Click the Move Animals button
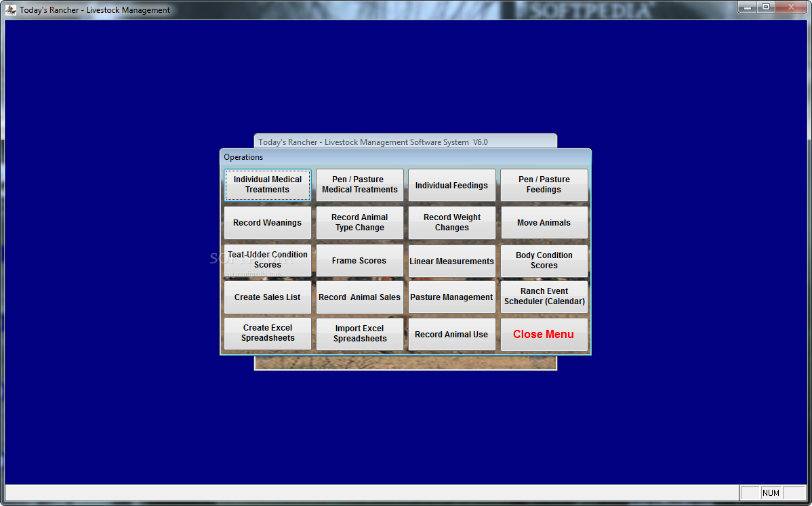The width and height of the screenshot is (812, 506). 544,222
